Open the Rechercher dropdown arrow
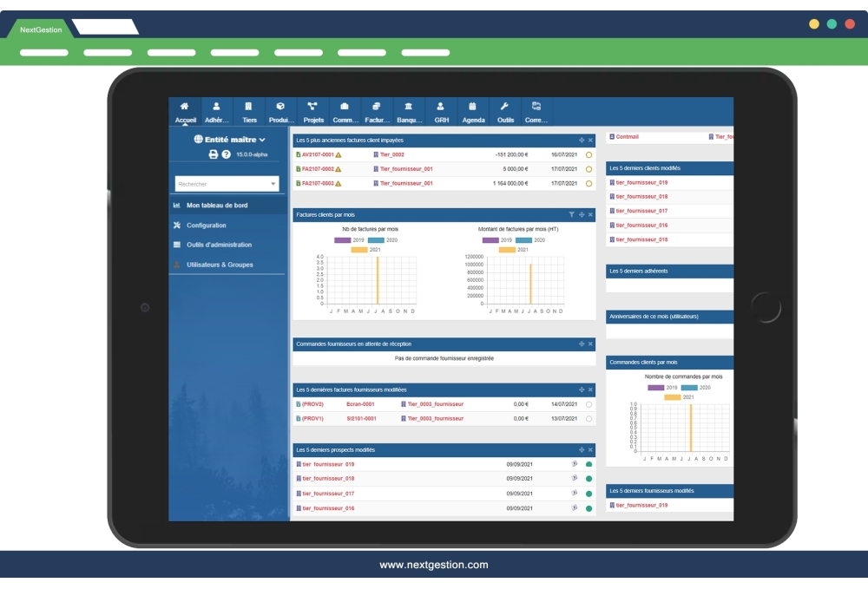The image size is (868, 589). point(273,184)
